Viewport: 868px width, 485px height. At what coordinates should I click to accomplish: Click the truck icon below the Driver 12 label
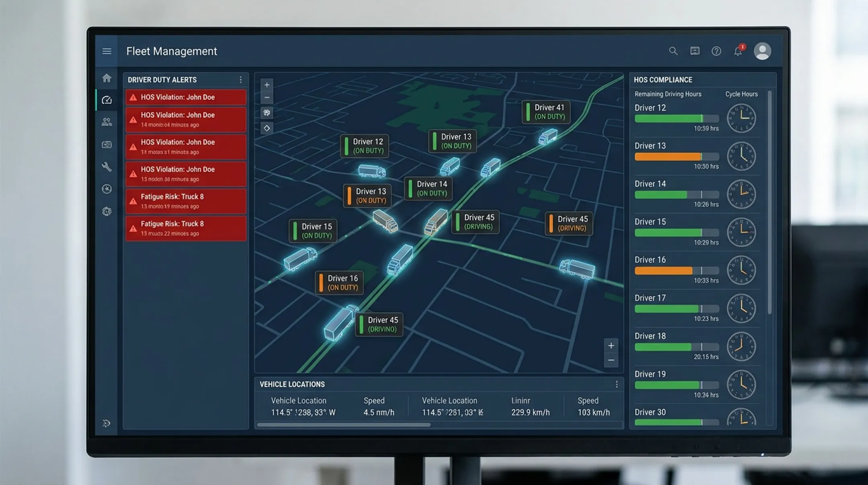point(372,171)
